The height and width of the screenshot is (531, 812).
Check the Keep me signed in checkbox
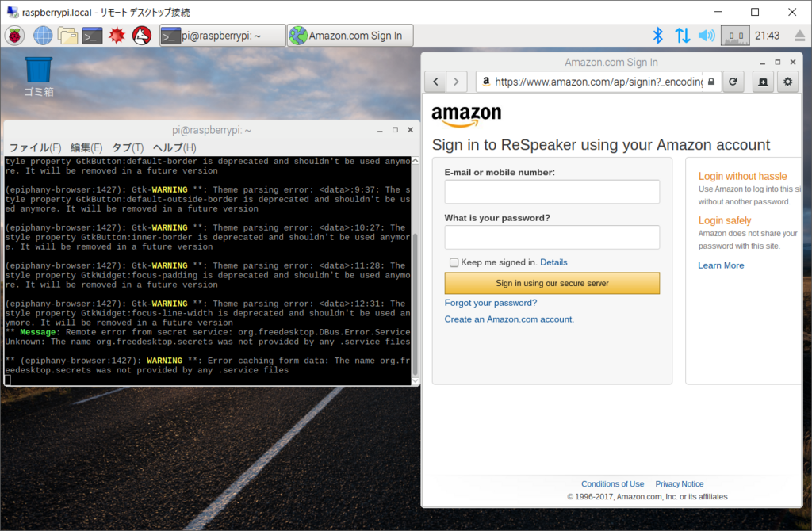(x=454, y=262)
